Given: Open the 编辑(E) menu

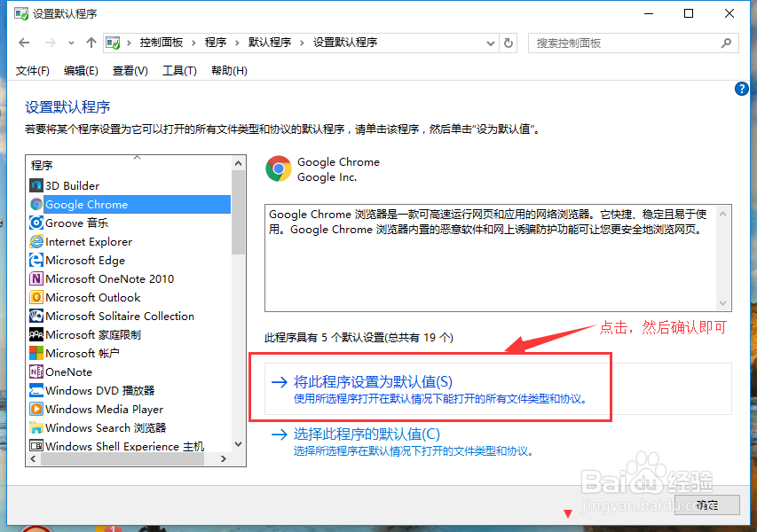Looking at the screenshot, I should (x=81, y=71).
